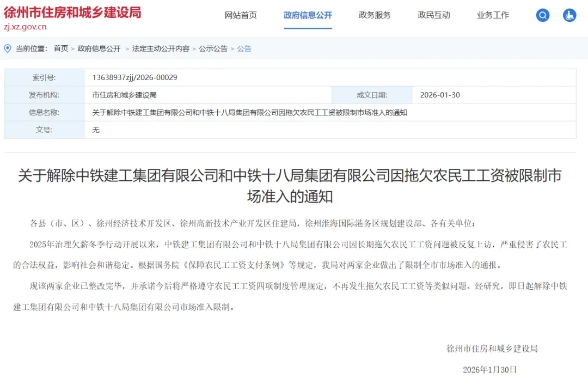Click the signature 徐州市住房和城乡建设局 at bottom

[492, 349]
